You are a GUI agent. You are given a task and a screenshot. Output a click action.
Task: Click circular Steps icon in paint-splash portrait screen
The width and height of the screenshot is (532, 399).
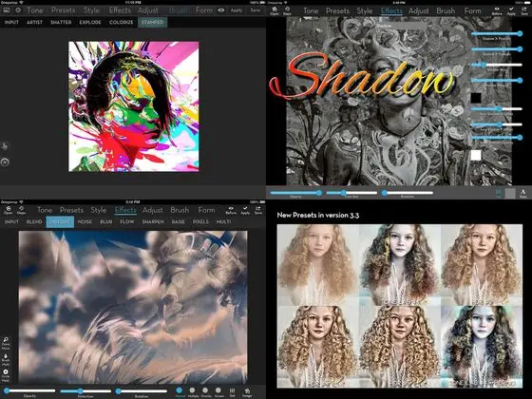(18, 10)
